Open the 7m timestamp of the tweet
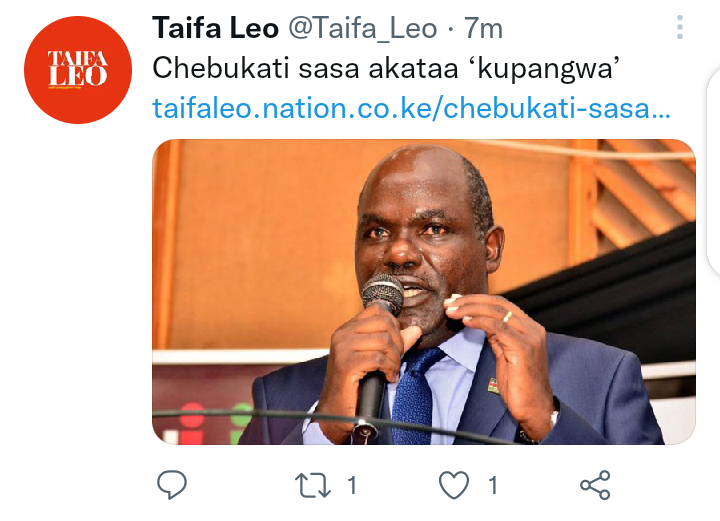Viewport: 720px width, 521px height. (484, 28)
